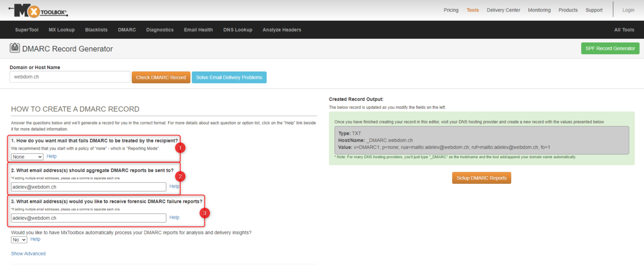Open the Tools menu item
Viewport: 644px width, 276px height.
point(472,10)
